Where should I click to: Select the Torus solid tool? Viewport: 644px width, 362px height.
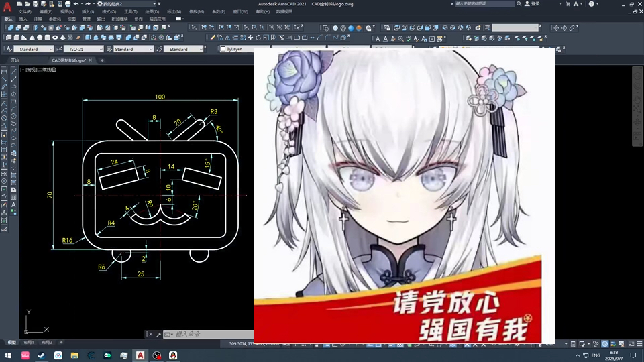point(55,38)
